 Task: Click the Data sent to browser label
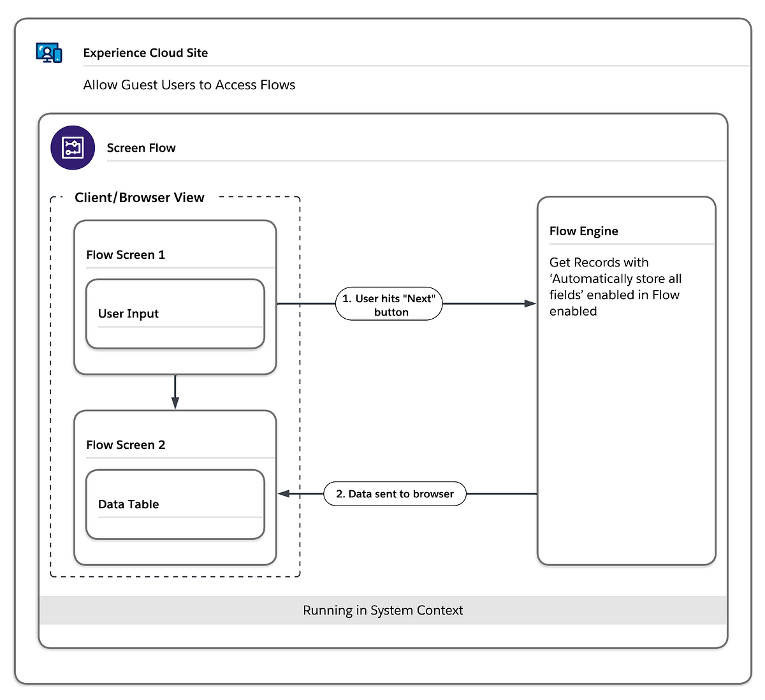coord(394,493)
